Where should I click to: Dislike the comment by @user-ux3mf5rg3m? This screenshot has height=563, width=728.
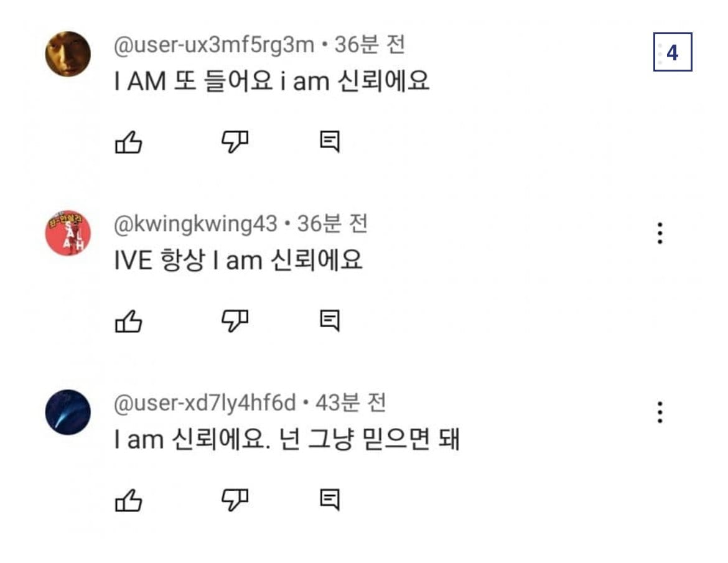(235, 142)
